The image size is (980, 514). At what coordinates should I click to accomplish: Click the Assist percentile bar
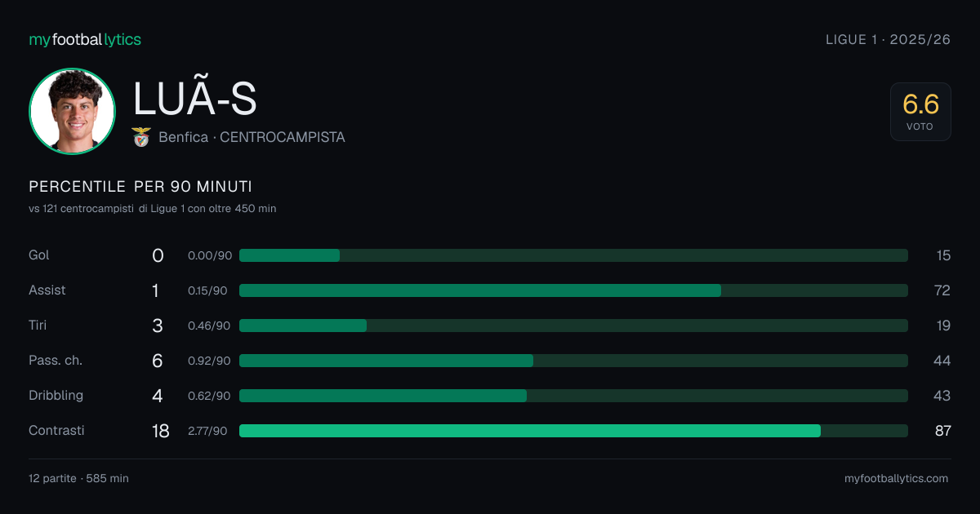[x=573, y=290]
